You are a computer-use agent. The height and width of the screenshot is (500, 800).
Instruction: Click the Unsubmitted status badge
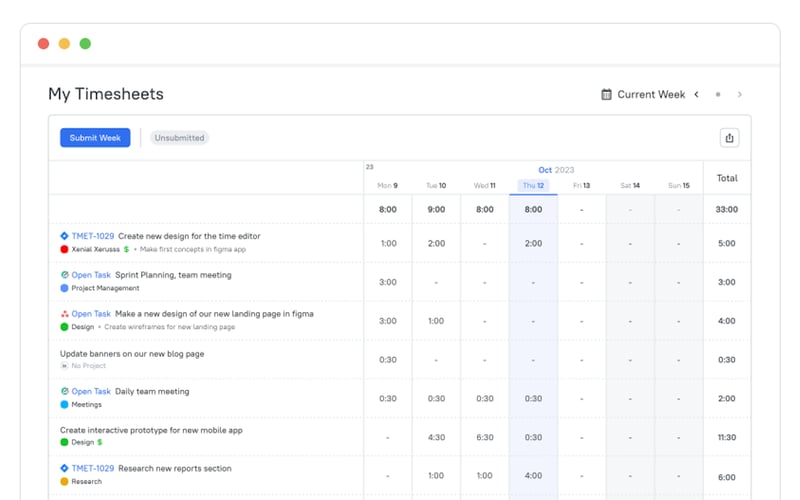click(x=180, y=138)
